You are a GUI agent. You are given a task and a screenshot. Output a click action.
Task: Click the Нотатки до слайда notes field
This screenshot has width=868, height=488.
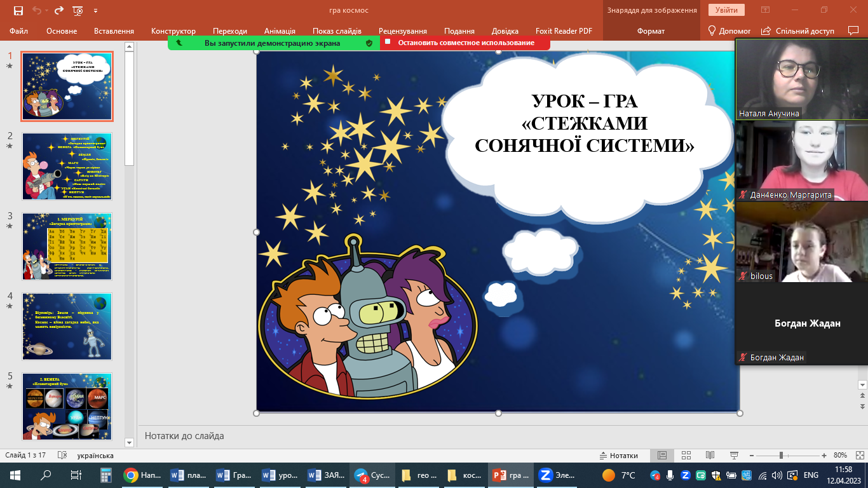502,436
